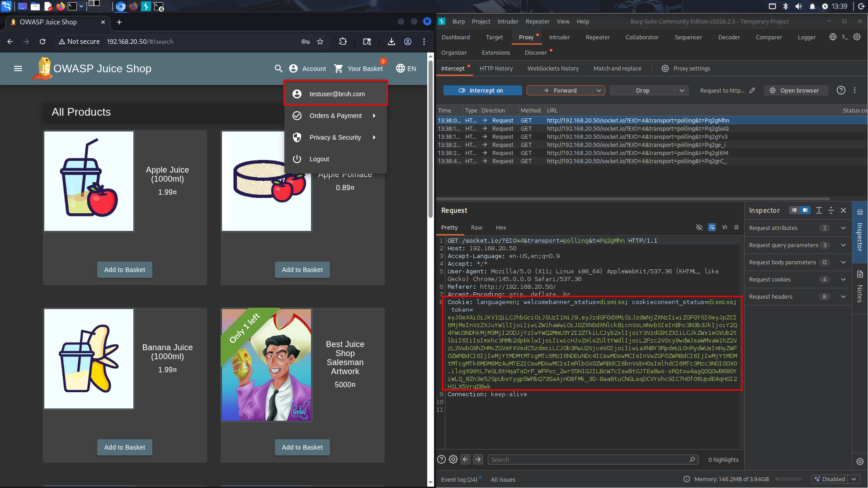The image size is (868, 488).
Task: Open the Juice Shop search magnifier icon
Action: pyautogui.click(x=278, y=69)
